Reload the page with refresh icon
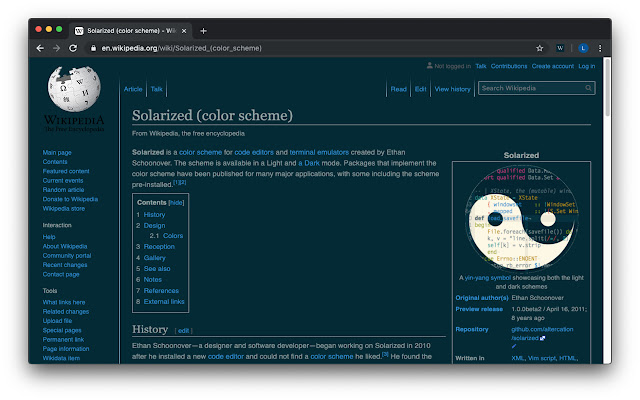The height and width of the screenshot is (400, 640). tap(73, 48)
